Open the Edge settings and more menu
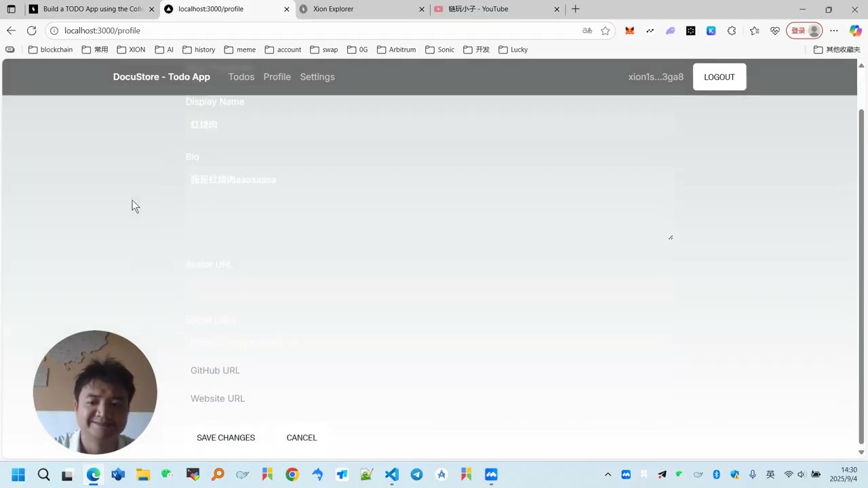Viewport: 868px width, 488px height. 834,30
